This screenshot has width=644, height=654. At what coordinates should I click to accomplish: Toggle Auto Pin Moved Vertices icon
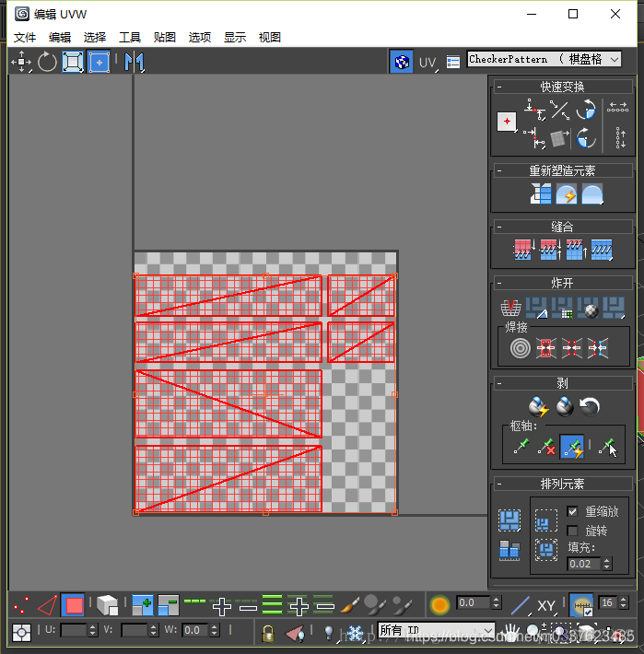tap(572, 447)
